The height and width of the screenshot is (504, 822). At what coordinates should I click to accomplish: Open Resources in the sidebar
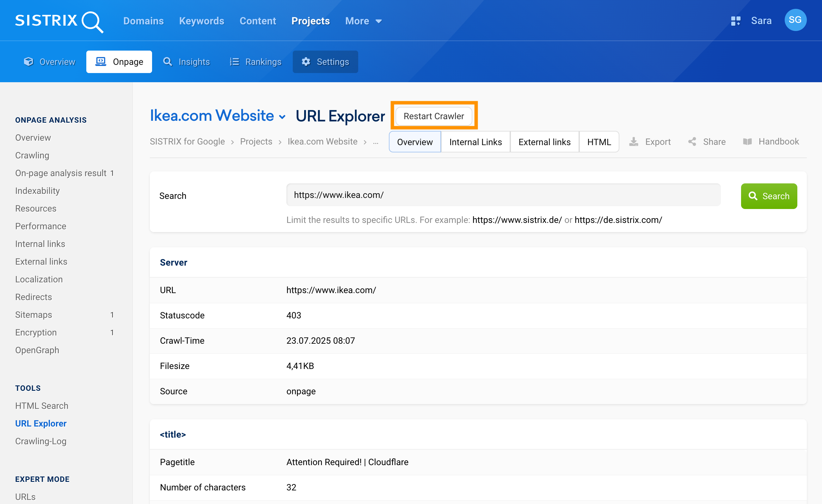pos(36,208)
